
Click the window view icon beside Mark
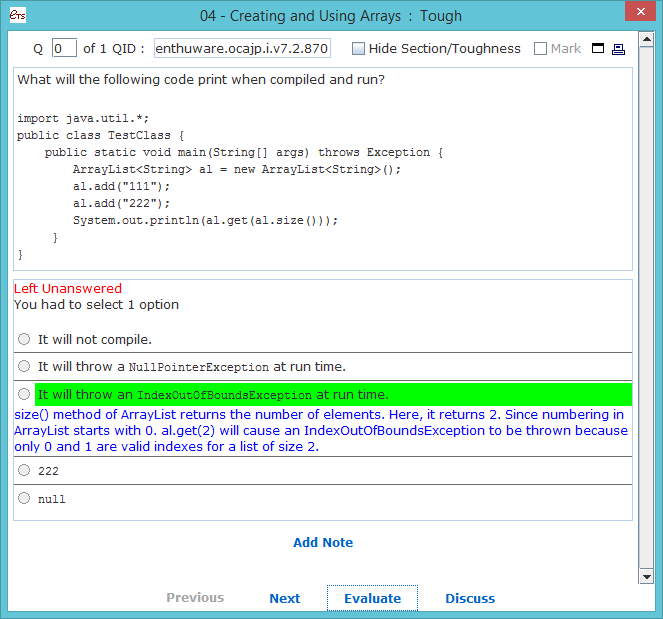[x=598, y=49]
